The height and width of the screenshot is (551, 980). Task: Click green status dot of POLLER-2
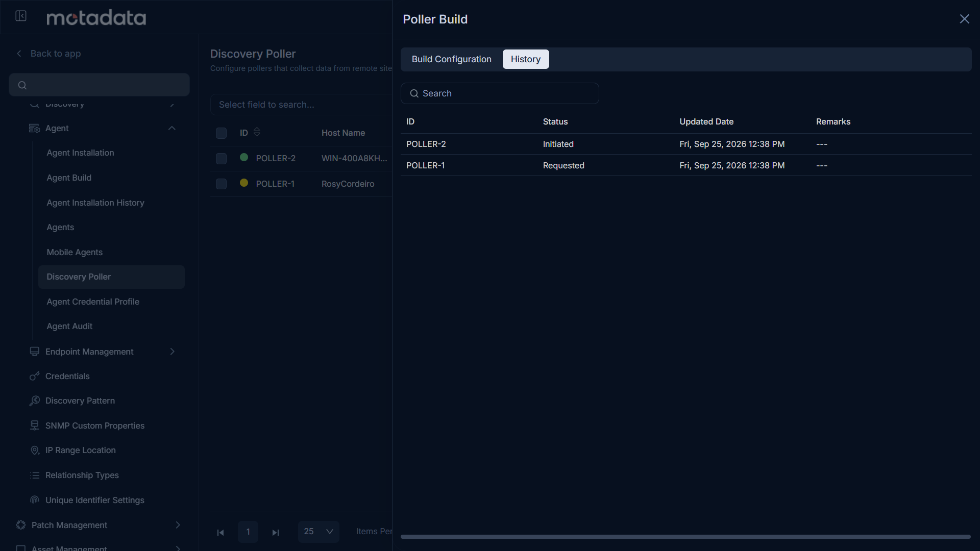coord(244,157)
